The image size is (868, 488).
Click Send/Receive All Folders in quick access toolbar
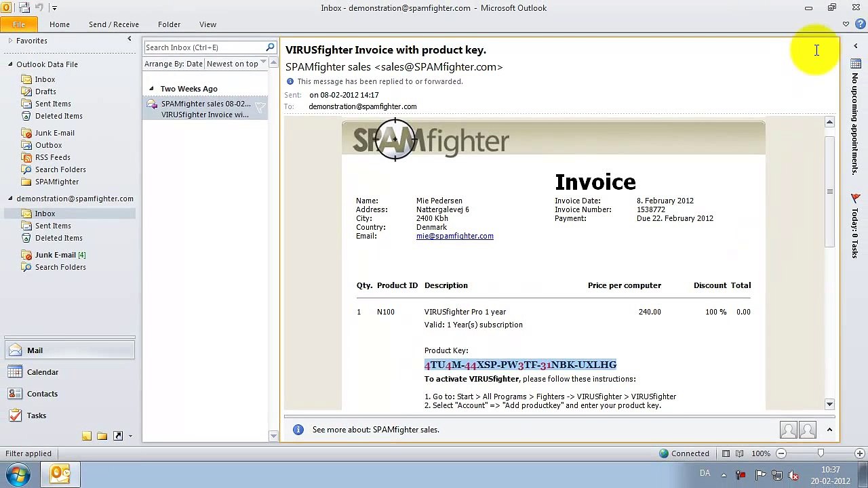[x=24, y=8]
